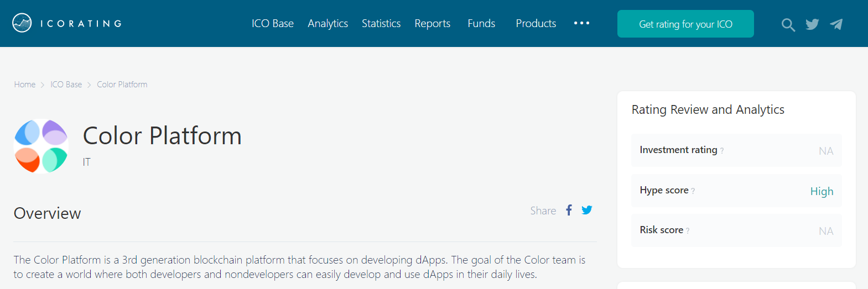Click the Risk score label
Screen dimensions: 868x289
pyautogui.click(x=661, y=230)
